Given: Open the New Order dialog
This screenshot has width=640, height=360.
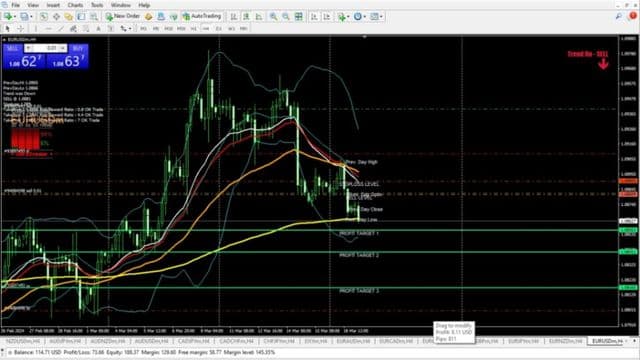Looking at the screenshot, I should click(x=123, y=16).
